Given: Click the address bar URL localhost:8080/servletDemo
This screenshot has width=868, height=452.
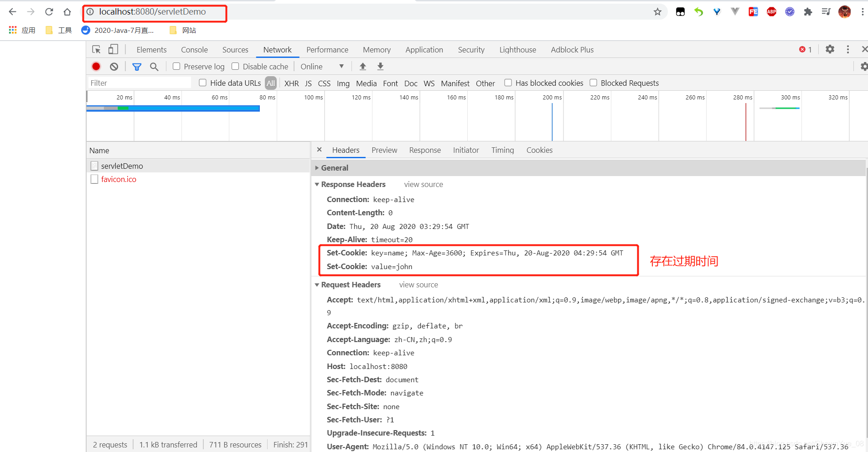Looking at the screenshot, I should (x=152, y=12).
